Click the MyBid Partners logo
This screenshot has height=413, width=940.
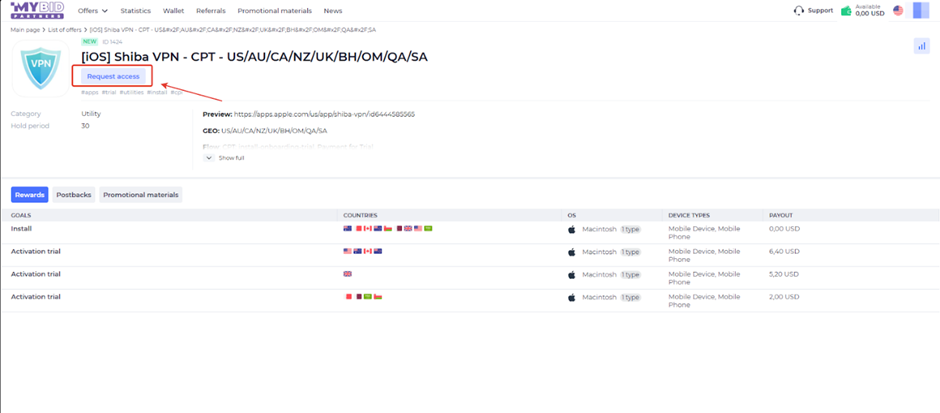coord(37,10)
